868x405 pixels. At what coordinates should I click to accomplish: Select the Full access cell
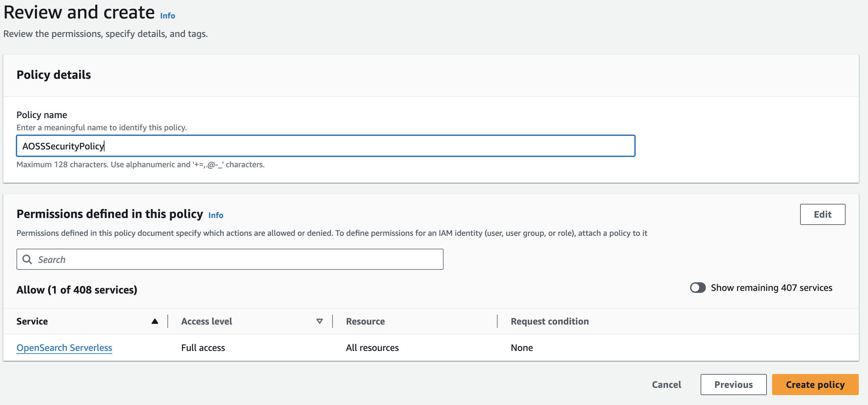(203, 348)
